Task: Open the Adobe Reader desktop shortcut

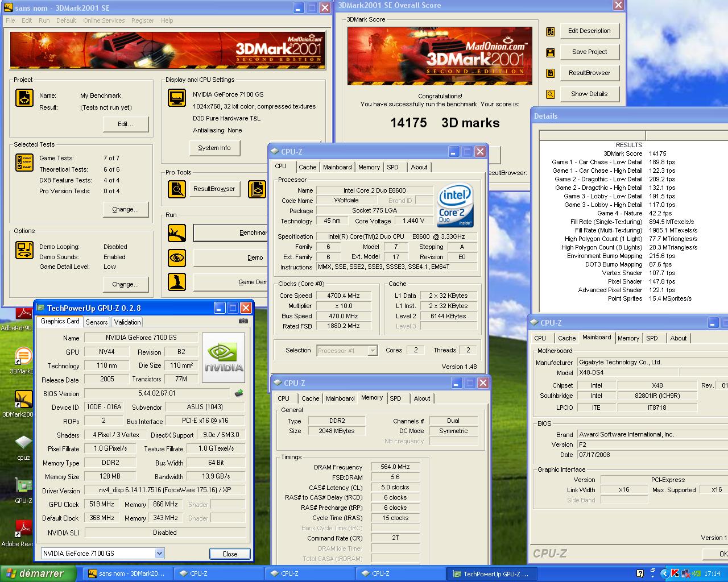Action: click(x=23, y=533)
